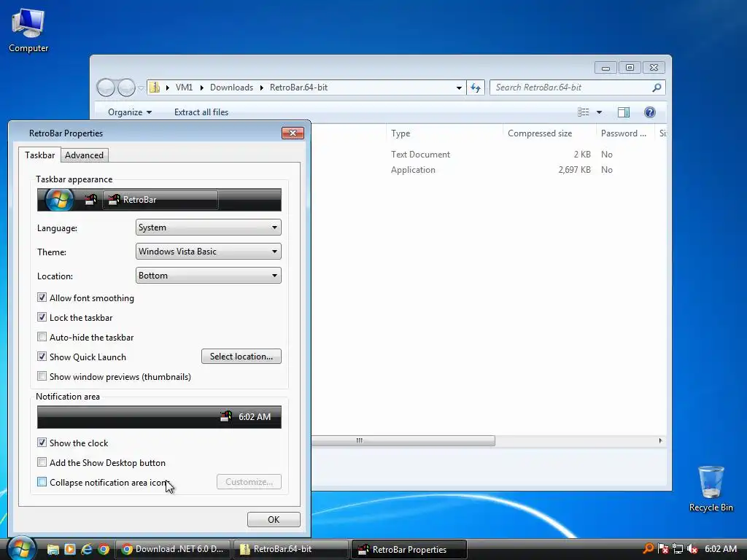The image size is (747, 560).
Task: Open the address bar history dropdown
Action: pos(459,87)
